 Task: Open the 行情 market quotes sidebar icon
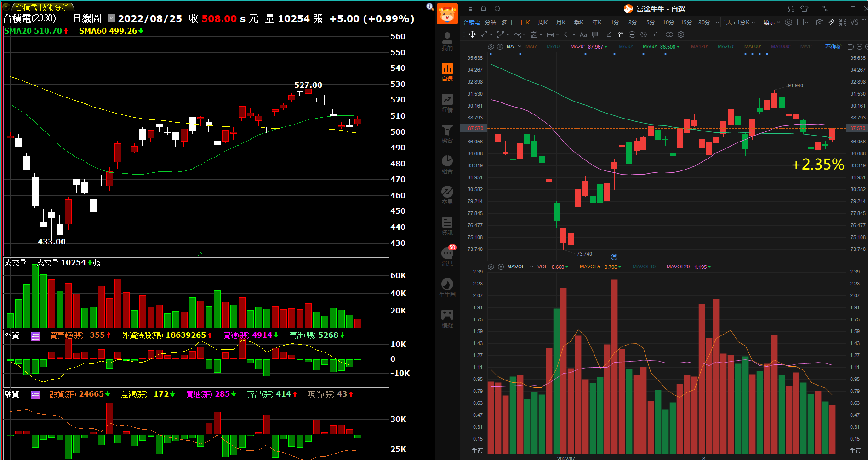tap(447, 103)
